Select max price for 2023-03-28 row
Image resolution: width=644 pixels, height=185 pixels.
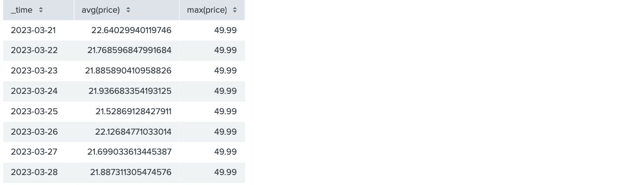(x=225, y=172)
